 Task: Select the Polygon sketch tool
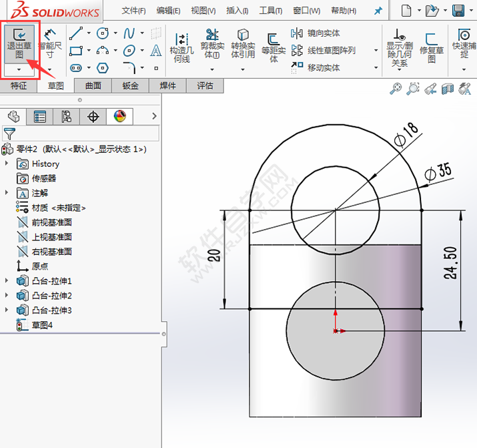coord(103,68)
